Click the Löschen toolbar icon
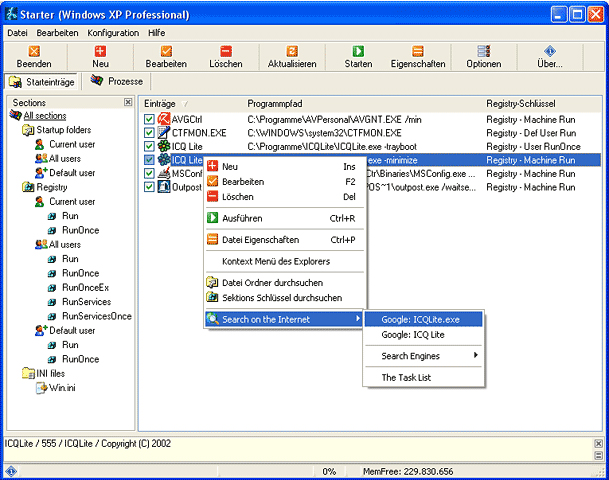This screenshot has height=480, width=609. click(225, 52)
